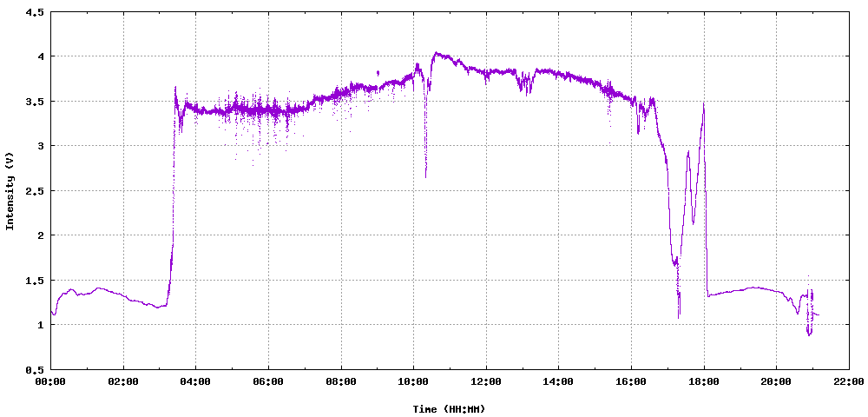Click the 1.5 intensity axis label
The height and width of the screenshot is (417, 868).
click(35, 281)
